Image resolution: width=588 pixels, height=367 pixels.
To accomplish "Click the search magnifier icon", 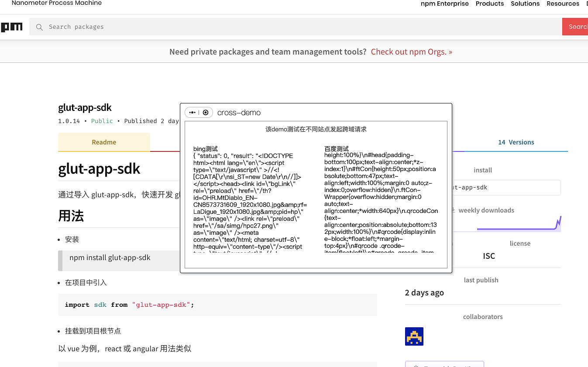I will click(39, 27).
